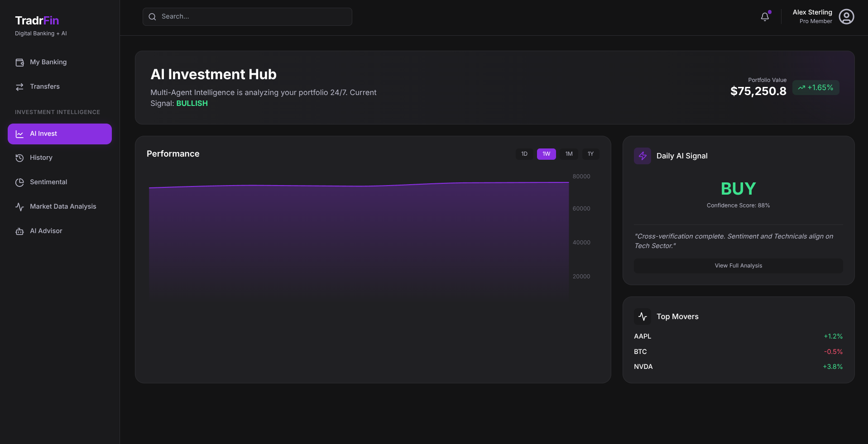Select the 1W time range
This screenshot has height=444, width=868.
[x=547, y=154]
